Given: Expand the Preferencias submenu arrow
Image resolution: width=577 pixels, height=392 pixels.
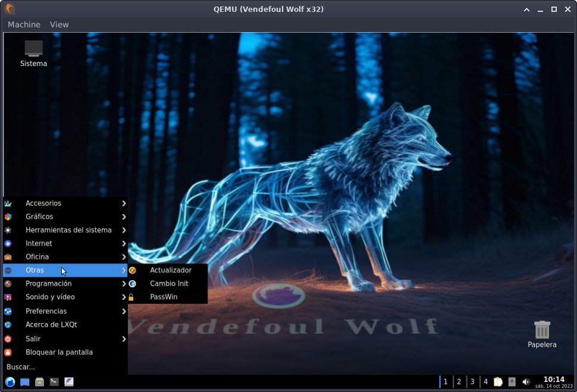Looking at the screenshot, I should [x=124, y=311].
